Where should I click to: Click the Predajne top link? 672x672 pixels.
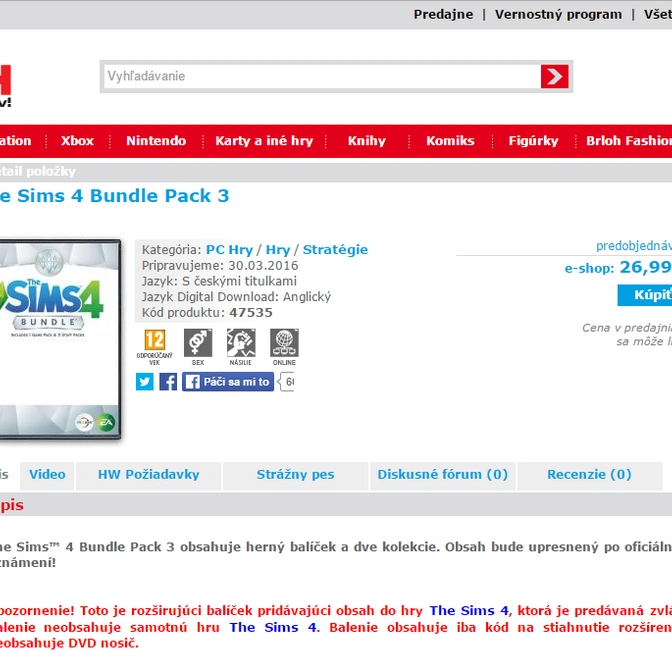[x=443, y=15]
